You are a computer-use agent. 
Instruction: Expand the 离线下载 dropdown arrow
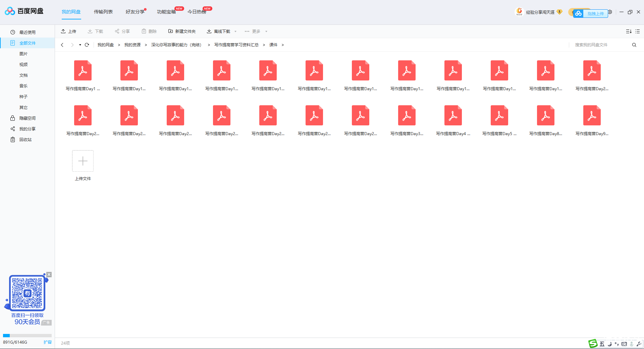click(x=235, y=32)
